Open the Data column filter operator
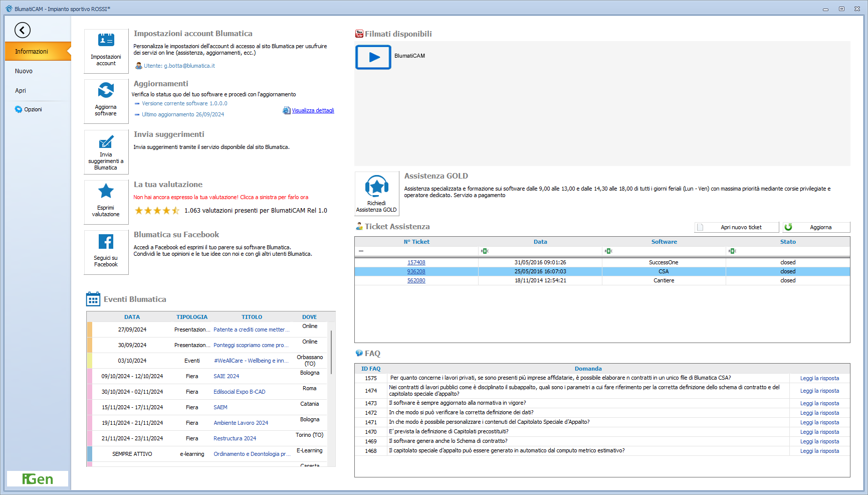Screen dimensions: 868x495 point(485,251)
